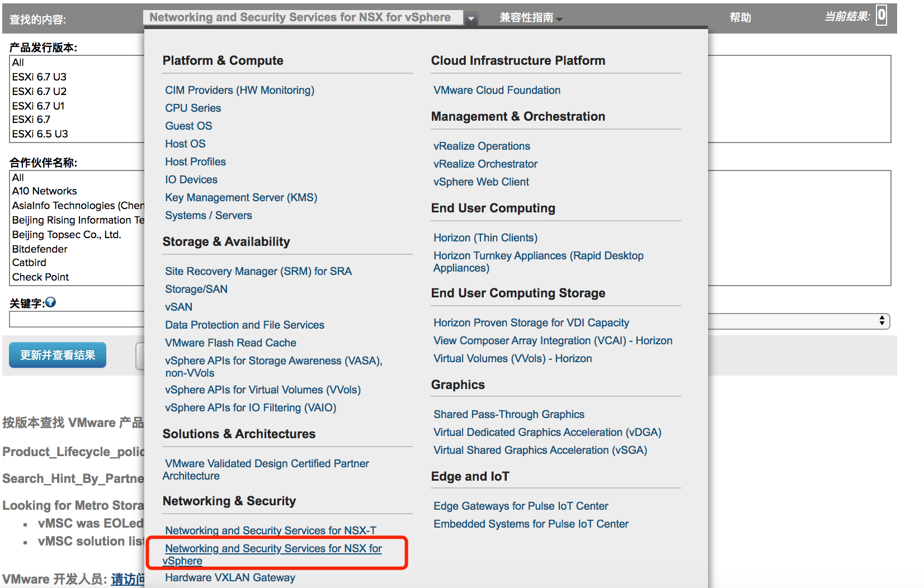Open VMware Cloud Foundation link

(497, 90)
